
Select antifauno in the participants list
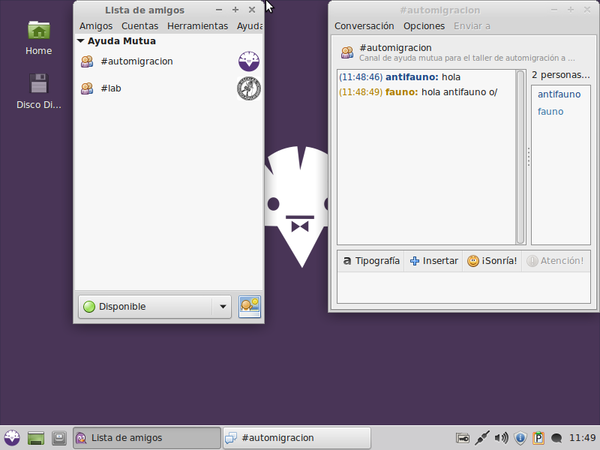[x=557, y=94]
